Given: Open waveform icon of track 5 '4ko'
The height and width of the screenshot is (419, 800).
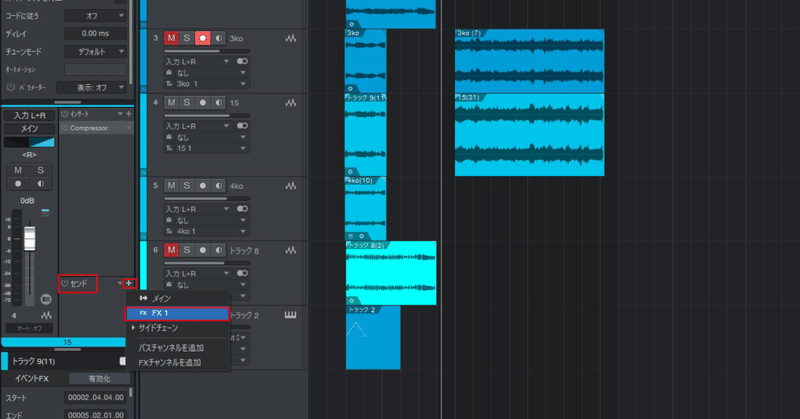Looking at the screenshot, I should [x=291, y=186].
